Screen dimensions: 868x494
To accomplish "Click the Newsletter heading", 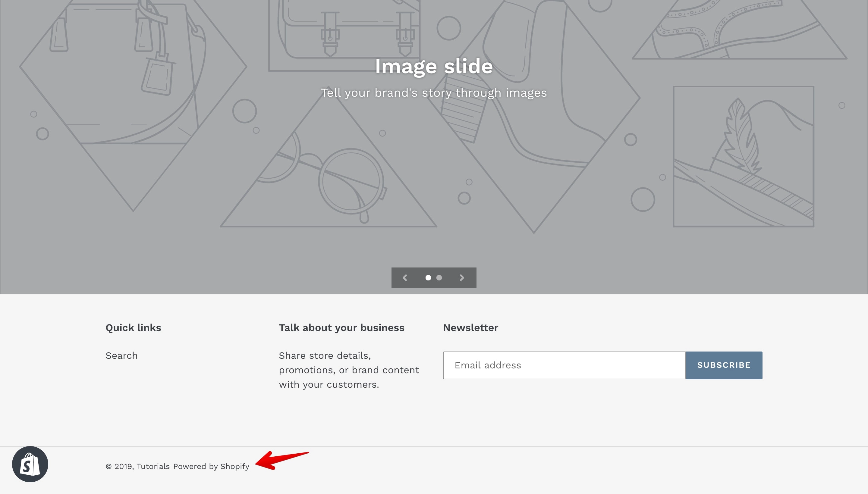I will (x=470, y=328).
